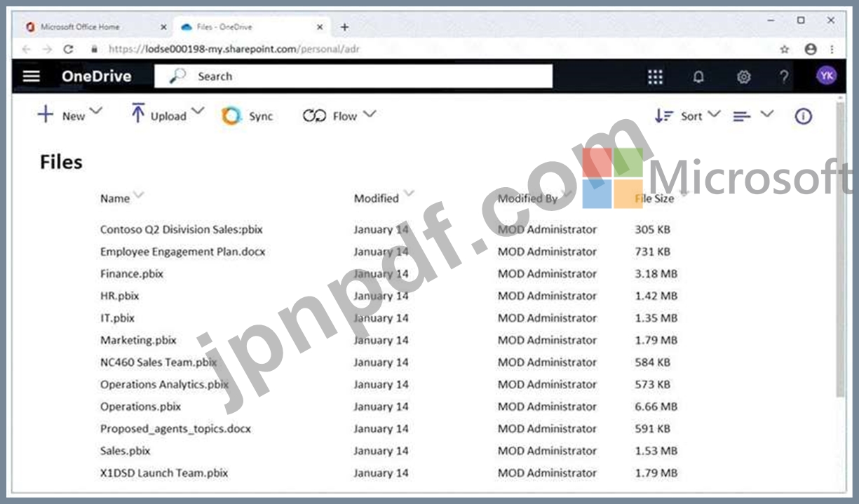The height and width of the screenshot is (504, 859).
Task: Open the IT.pbix file
Action: (x=117, y=318)
